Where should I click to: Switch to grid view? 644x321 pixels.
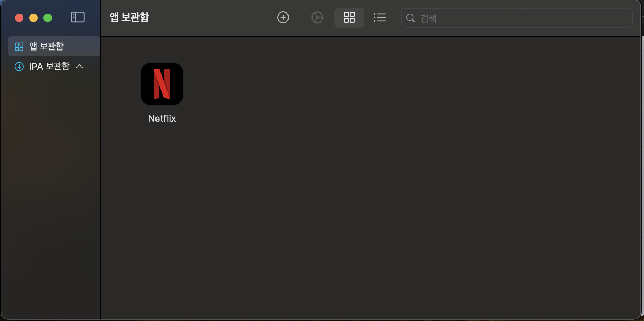coord(349,17)
